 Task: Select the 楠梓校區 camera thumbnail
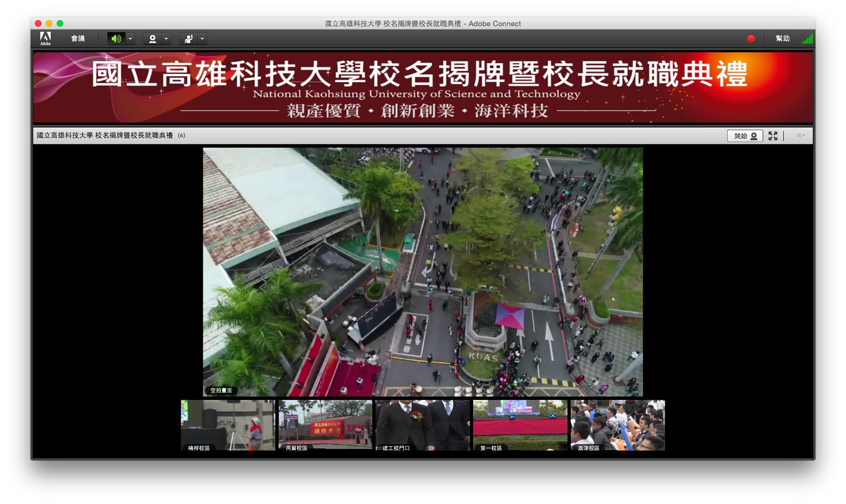[x=228, y=425]
